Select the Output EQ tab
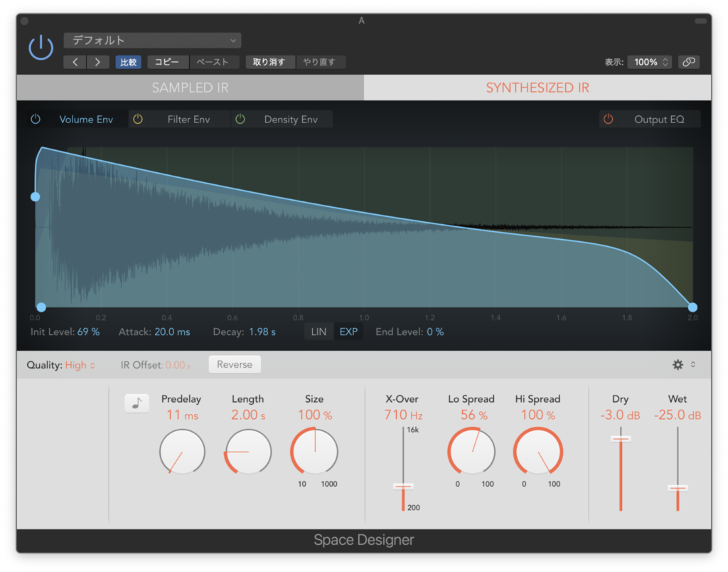 (x=659, y=120)
